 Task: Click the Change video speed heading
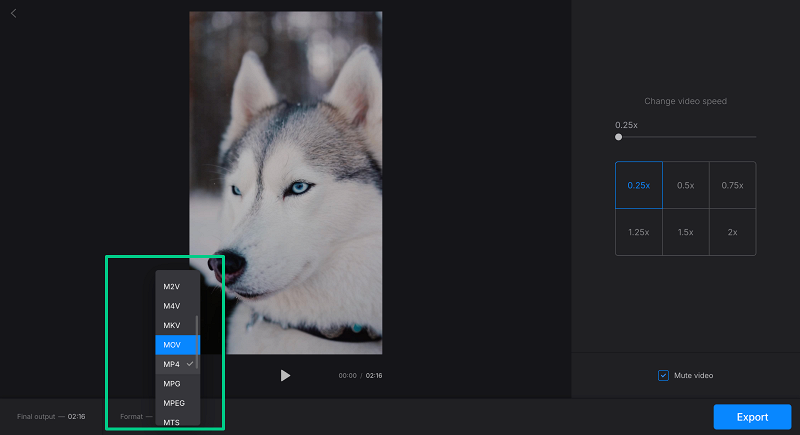(x=685, y=101)
